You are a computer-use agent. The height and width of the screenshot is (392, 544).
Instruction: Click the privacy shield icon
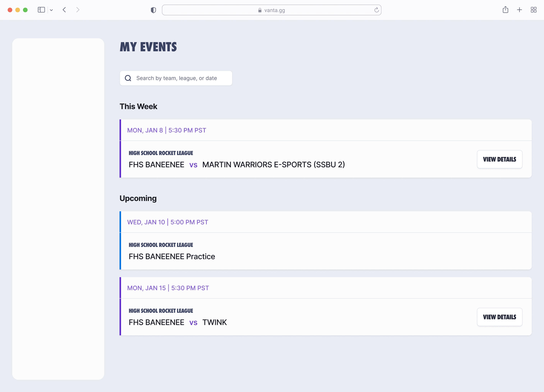(153, 10)
